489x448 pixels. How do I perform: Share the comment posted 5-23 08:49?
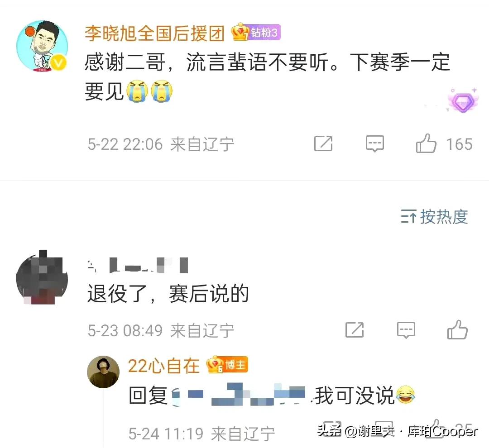355,330
